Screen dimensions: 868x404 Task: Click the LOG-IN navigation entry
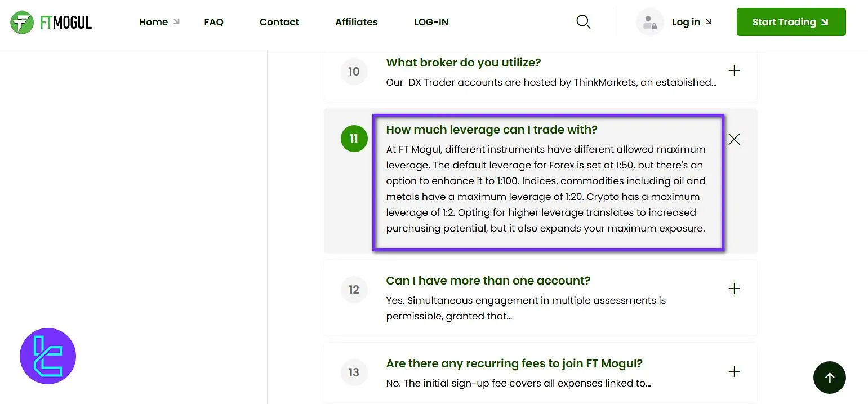pos(431,22)
